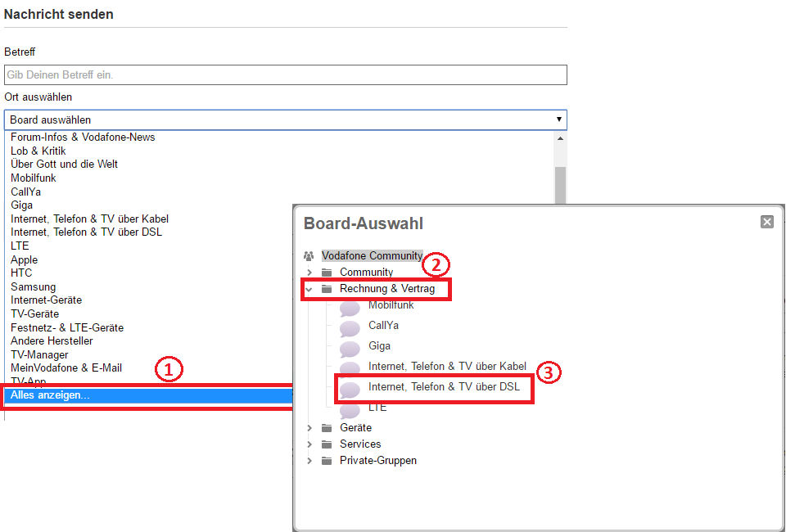
Task: Click the Geräte folder icon
Action: [327, 428]
